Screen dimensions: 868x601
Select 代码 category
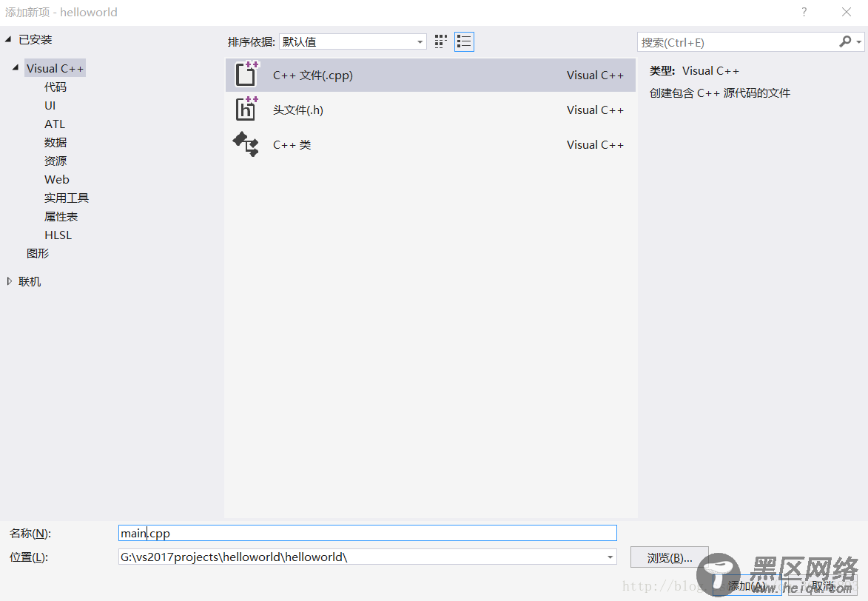click(55, 87)
